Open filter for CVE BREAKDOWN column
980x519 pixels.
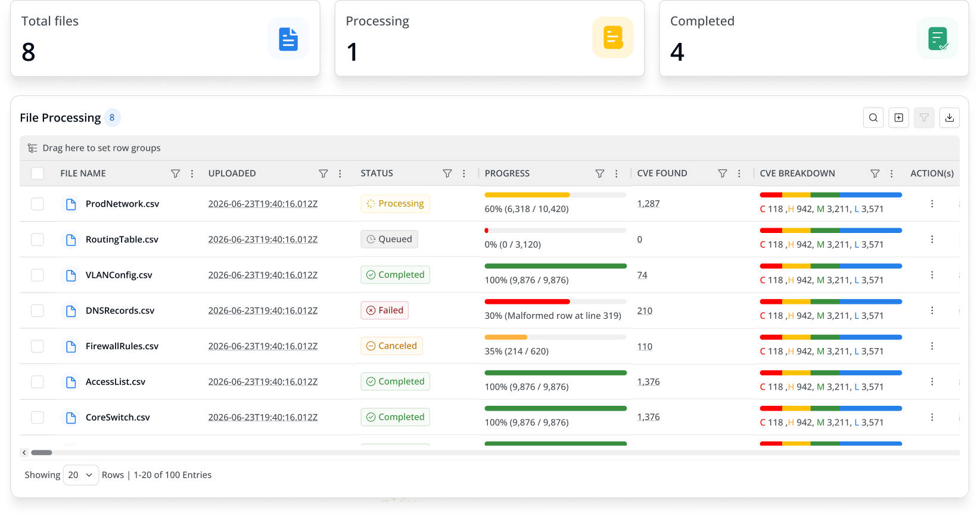tap(875, 173)
